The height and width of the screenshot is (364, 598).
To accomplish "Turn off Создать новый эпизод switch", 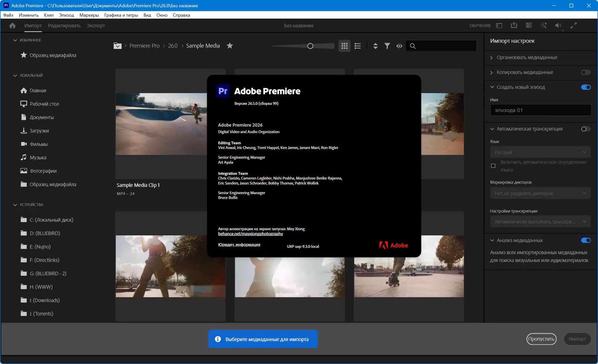I will [586, 87].
